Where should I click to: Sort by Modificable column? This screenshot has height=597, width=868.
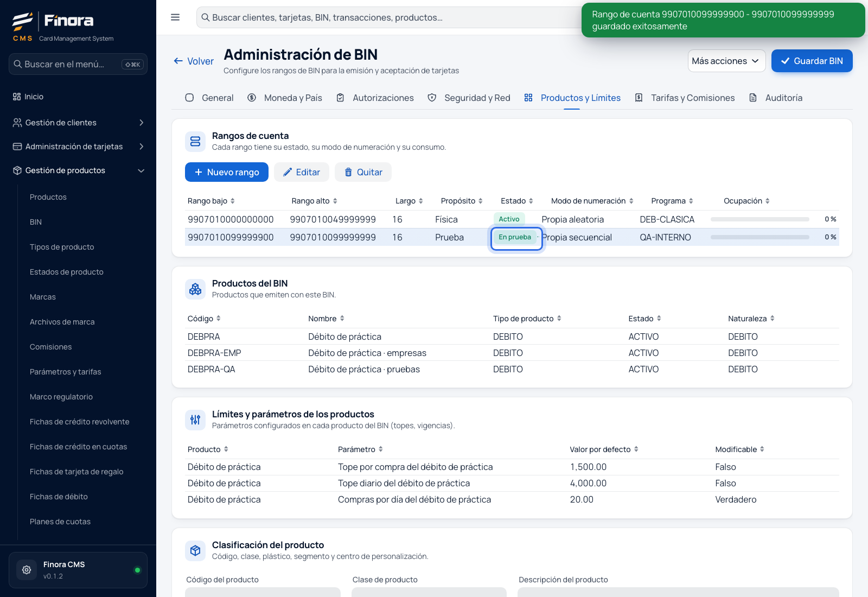[x=762, y=449]
